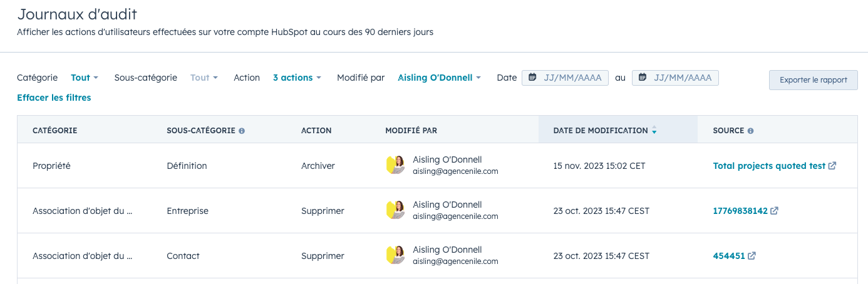
Task: Click the end date JJ/MM/AAAA field
Action: tap(675, 78)
